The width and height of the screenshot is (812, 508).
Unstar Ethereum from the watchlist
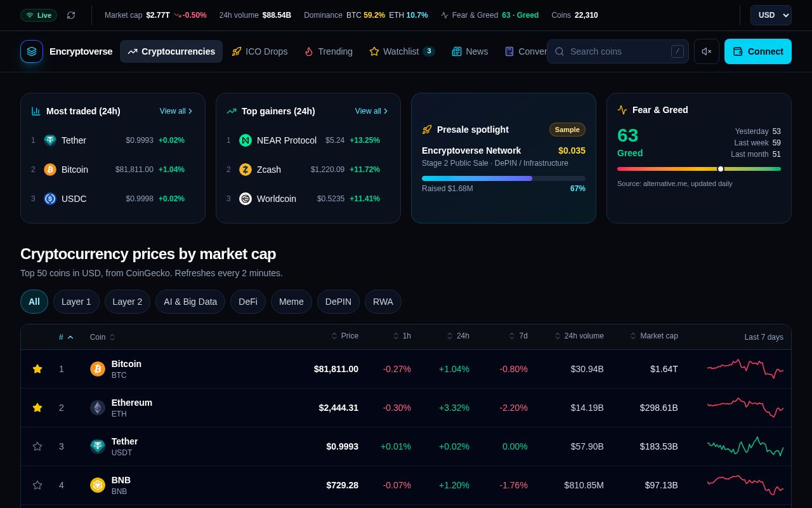coord(37,408)
